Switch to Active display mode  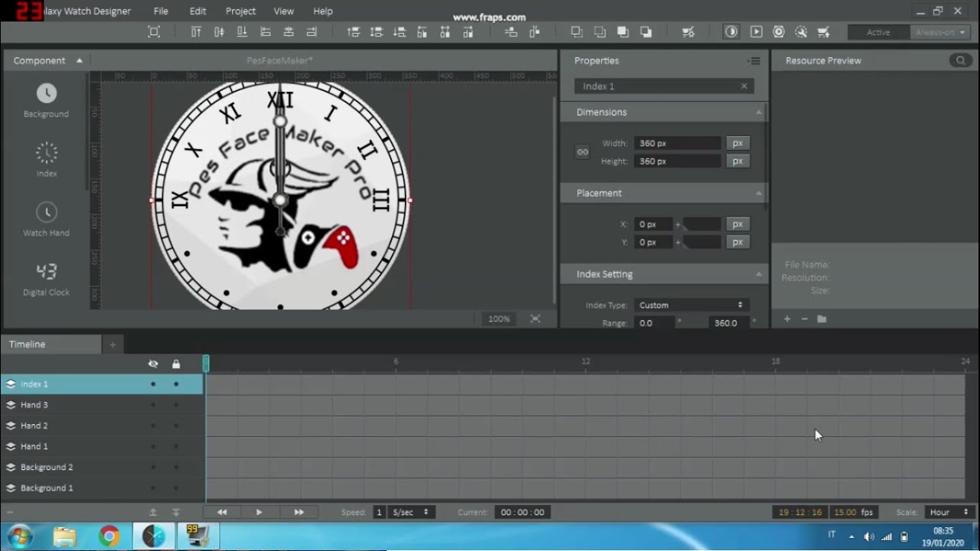coord(878,32)
